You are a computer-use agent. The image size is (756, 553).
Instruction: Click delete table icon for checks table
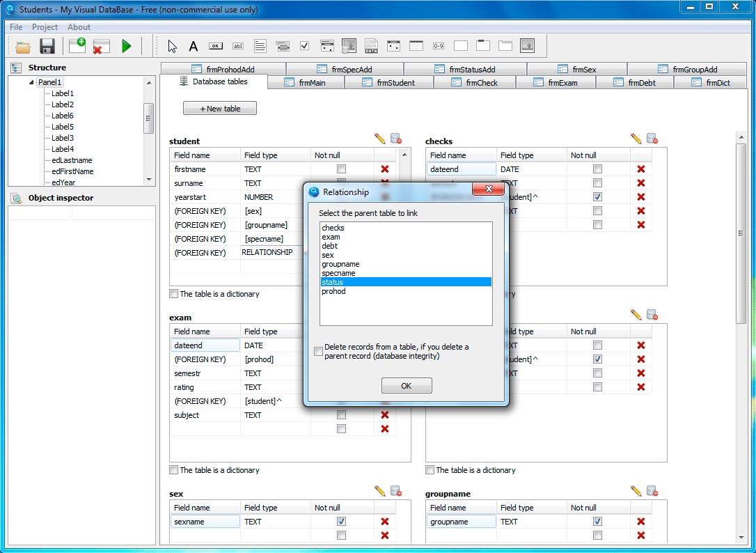652,139
